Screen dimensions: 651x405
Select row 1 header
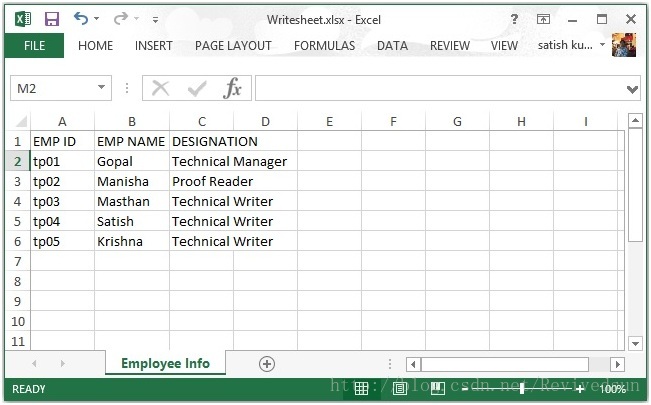(x=17, y=141)
